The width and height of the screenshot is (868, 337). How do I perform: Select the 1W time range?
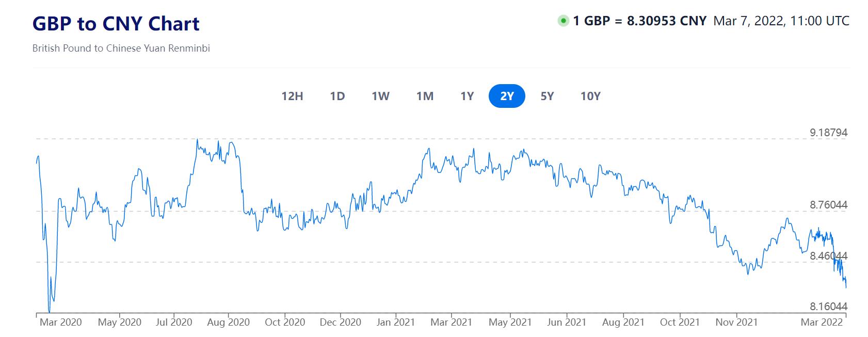(381, 96)
